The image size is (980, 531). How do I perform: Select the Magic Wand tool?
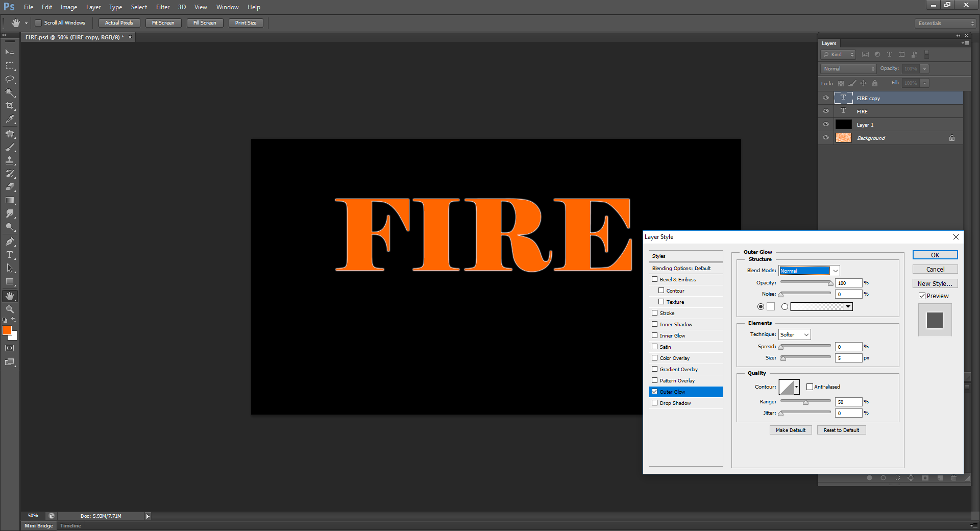click(10, 92)
